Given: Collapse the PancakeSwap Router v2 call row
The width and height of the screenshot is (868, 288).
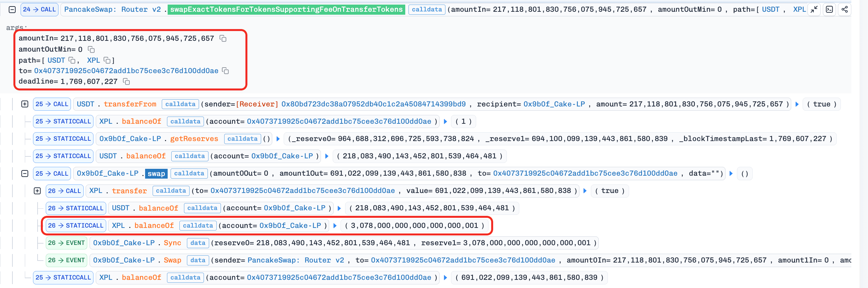Looking at the screenshot, I should (12, 9).
